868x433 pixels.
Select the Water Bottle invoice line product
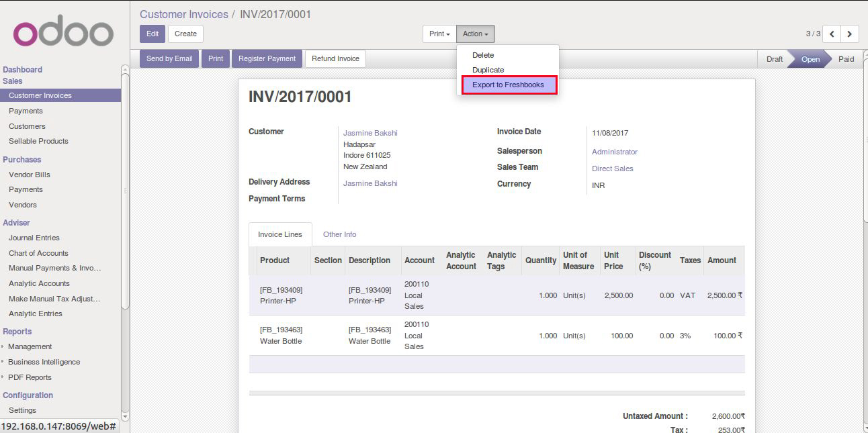[281, 336]
